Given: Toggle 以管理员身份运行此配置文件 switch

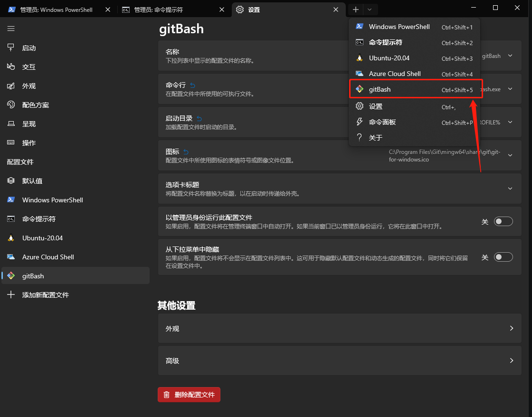Looking at the screenshot, I should coord(503,222).
